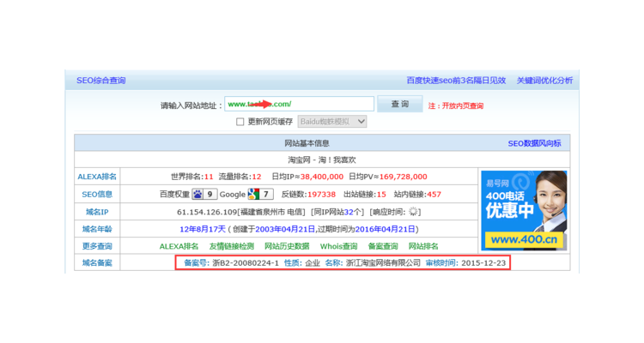
Task: Click internal links count 457
Action: [434, 194]
